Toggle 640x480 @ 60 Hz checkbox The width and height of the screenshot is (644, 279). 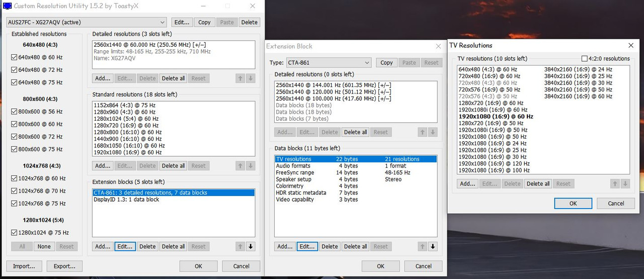pos(14,57)
